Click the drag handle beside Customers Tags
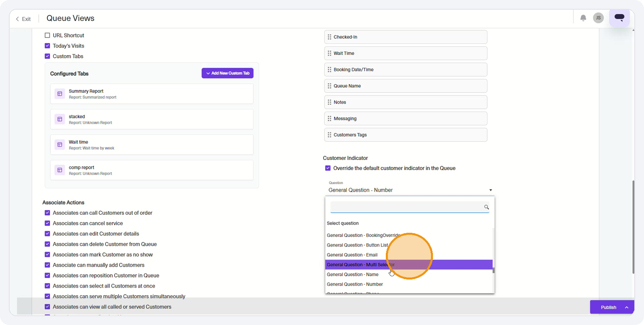 click(329, 135)
